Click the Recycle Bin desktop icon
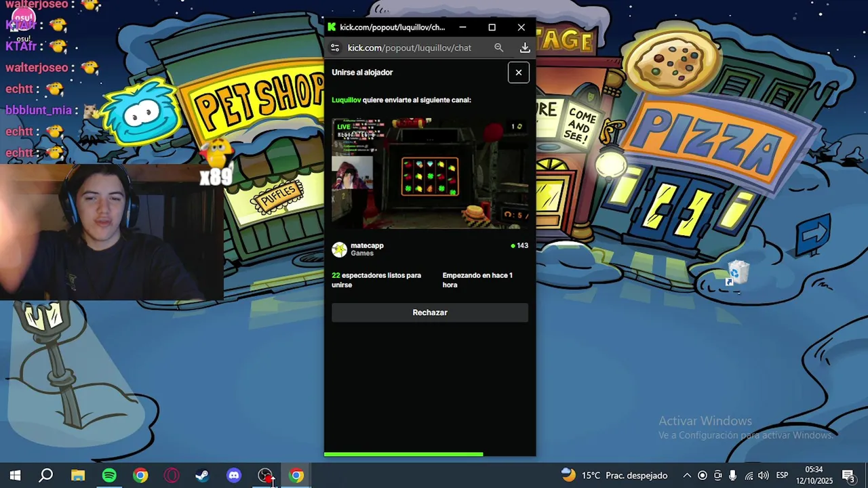 coord(736,272)
